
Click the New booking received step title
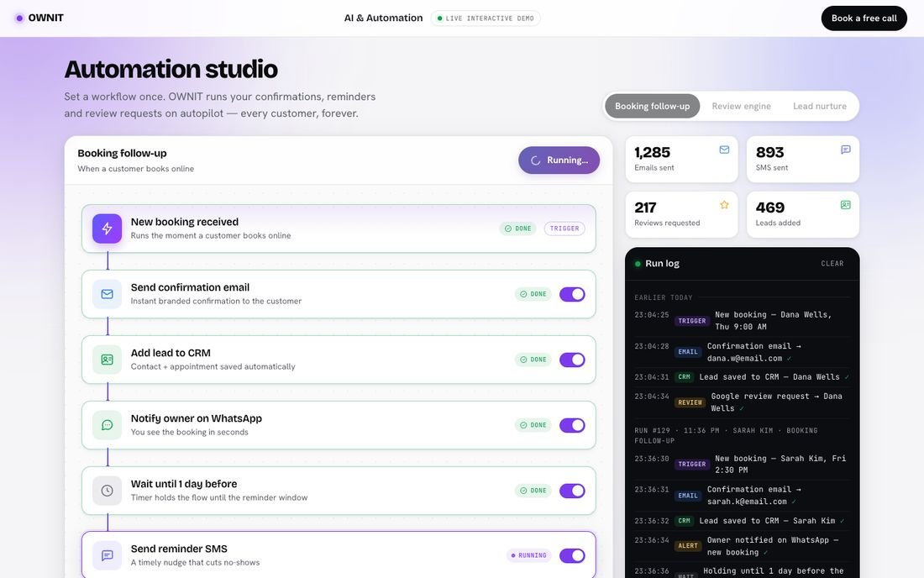[185, 222]
